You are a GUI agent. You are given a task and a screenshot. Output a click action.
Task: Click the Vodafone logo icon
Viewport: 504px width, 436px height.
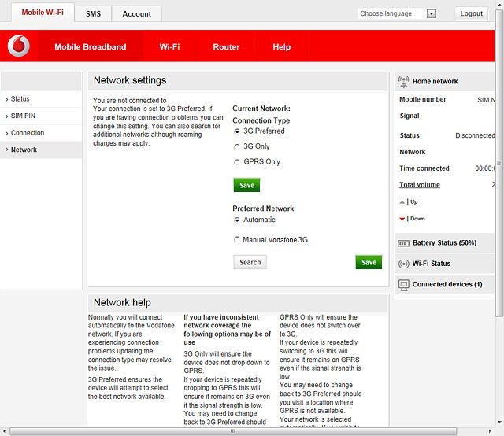tap(19, 46)
